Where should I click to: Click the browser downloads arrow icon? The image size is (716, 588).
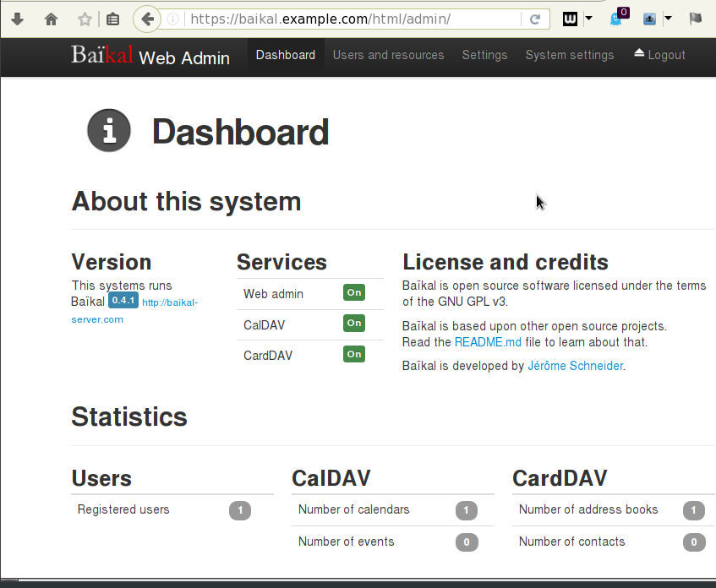pyautogui.click(x=17, y=19)
